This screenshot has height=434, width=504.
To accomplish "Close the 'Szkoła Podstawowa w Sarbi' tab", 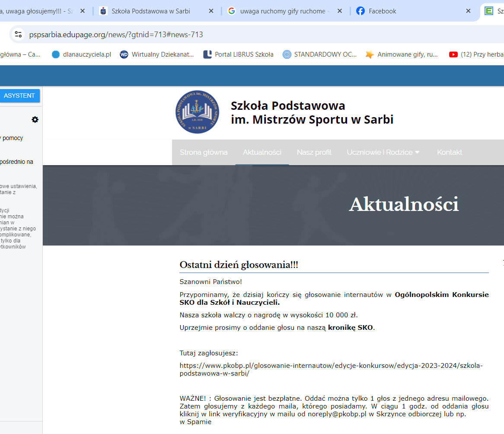I will (211, 11).
